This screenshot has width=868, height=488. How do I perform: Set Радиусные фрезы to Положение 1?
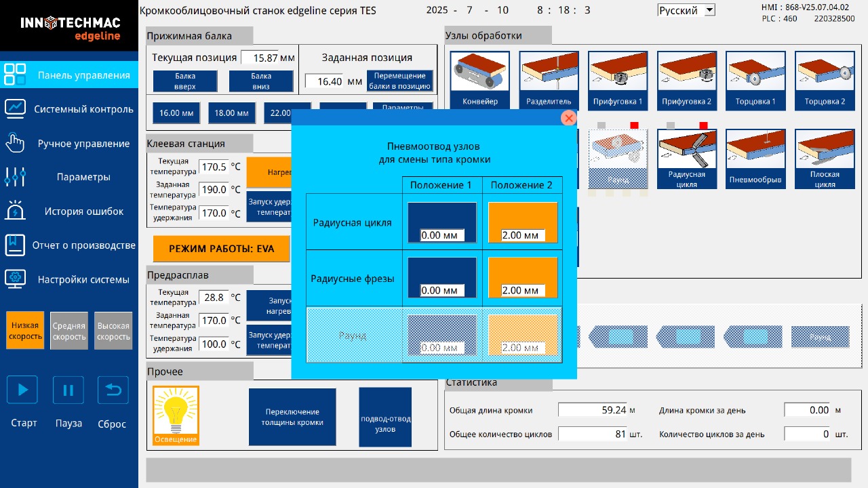[442, 277]
